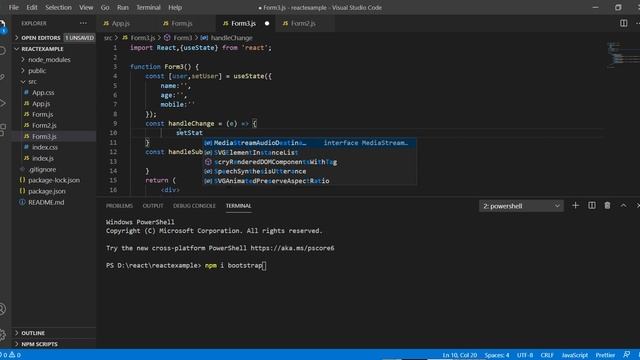Open Form2.js in the explorer tree

click(44, 125)
